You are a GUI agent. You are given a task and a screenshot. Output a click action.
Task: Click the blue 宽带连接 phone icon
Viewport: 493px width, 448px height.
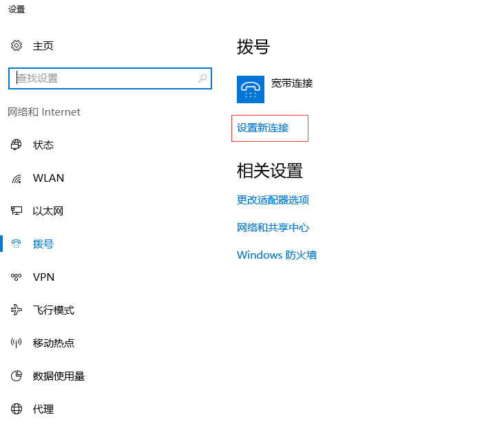click(251, 89)
